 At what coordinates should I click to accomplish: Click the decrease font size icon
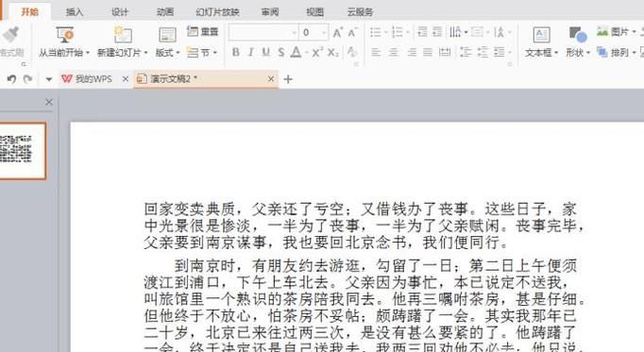pyautogui.click(x=352, y=32)
